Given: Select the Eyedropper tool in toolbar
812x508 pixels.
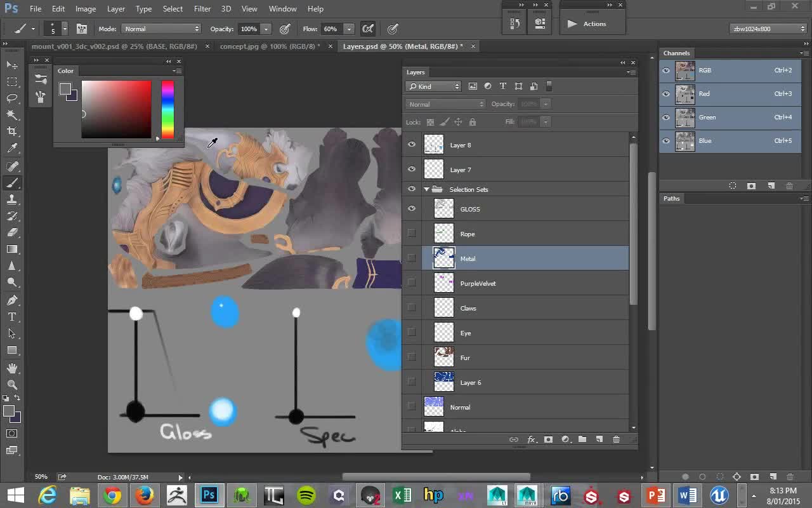Looking at the screenshot, I should (x=12, y=148).
